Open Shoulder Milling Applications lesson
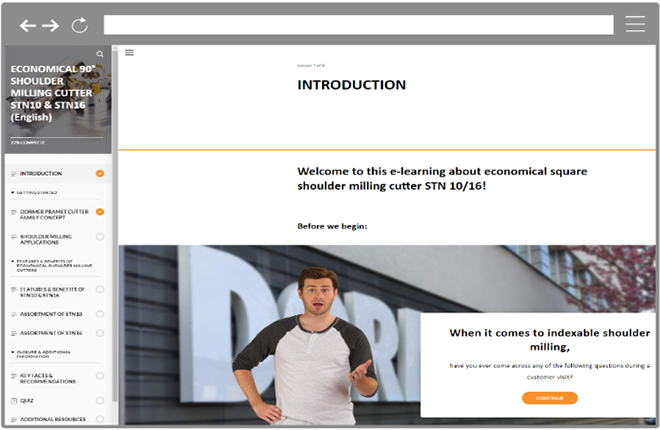 [x=58, y=239]
